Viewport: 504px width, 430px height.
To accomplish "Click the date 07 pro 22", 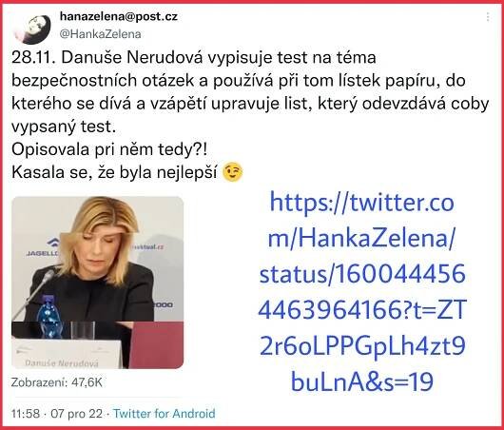I will click(76, 413).
